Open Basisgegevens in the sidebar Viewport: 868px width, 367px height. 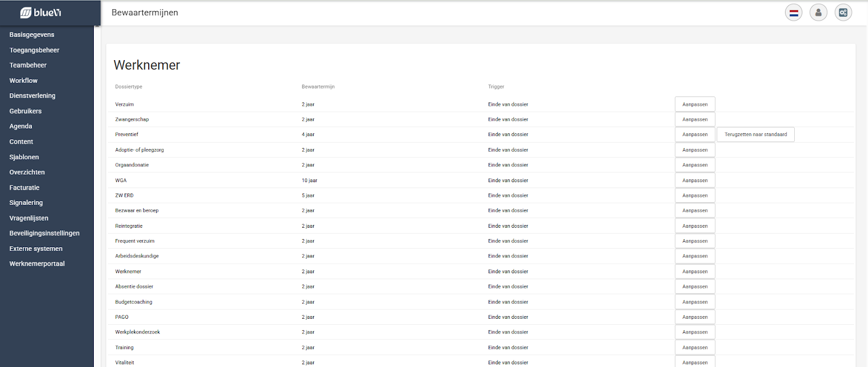[32, 35]
